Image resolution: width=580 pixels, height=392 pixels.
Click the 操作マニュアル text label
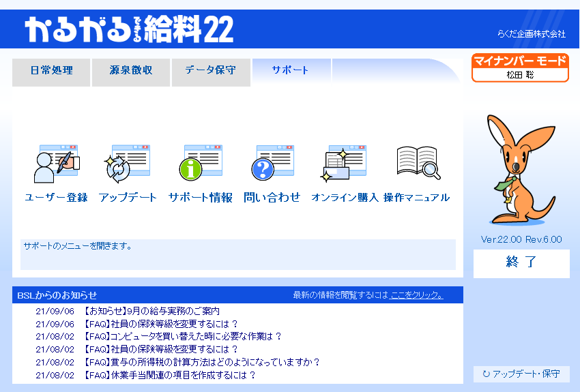coord(416,198)
